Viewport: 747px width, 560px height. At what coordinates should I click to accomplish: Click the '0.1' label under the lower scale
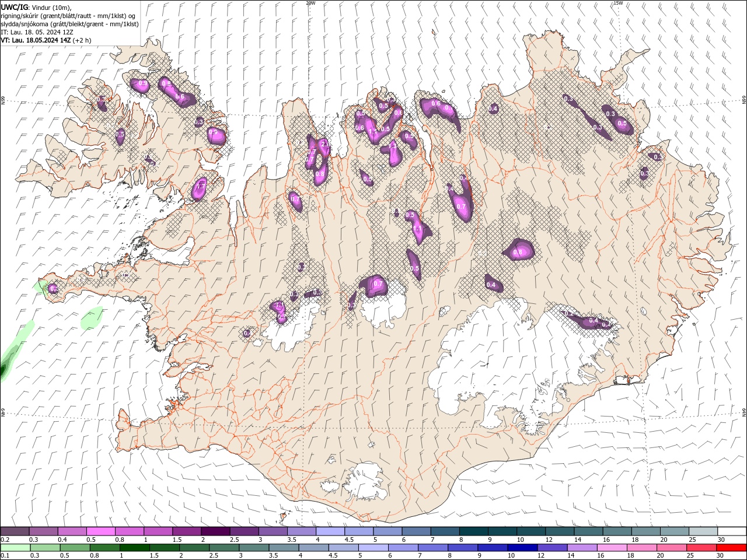point(5,556)
